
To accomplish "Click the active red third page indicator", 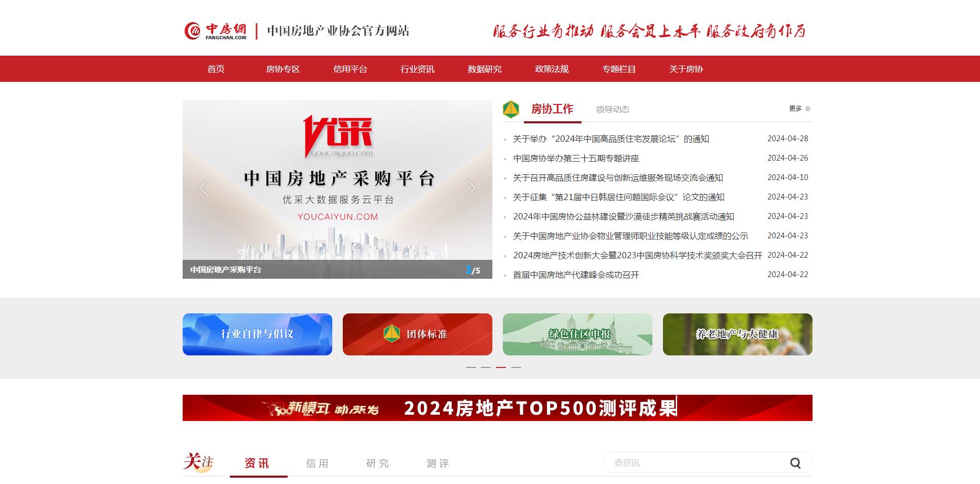I will click(501, 367).
